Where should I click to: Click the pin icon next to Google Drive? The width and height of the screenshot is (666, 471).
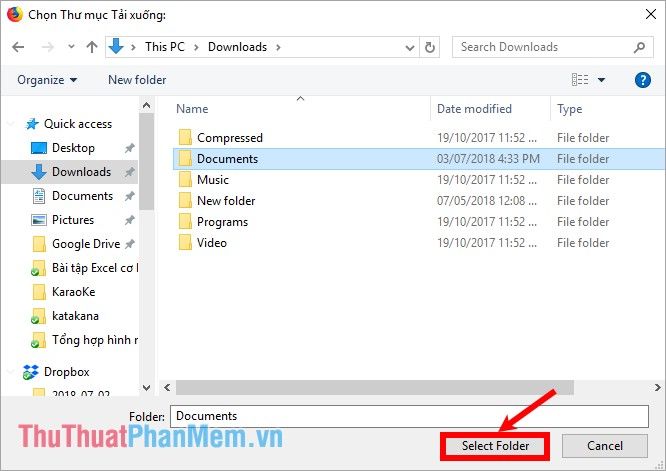coord(130,244)
